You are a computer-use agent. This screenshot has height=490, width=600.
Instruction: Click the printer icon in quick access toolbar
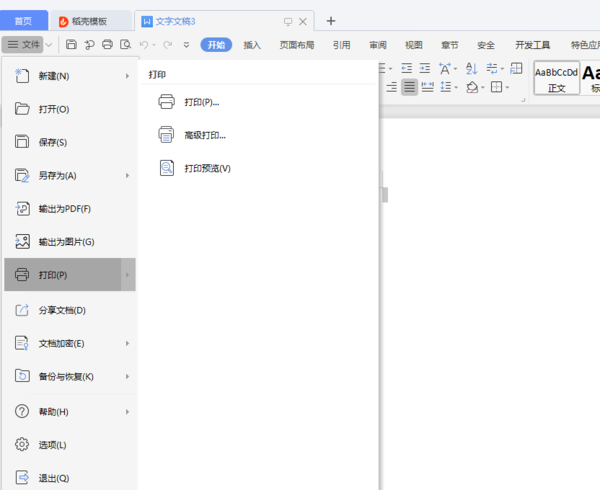pos(107,45)
